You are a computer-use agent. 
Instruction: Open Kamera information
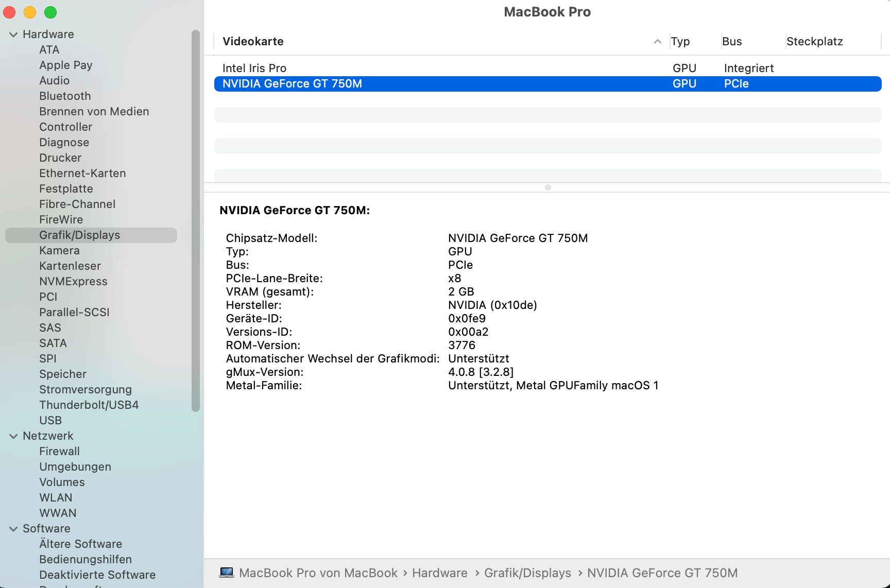coord(59,250)
